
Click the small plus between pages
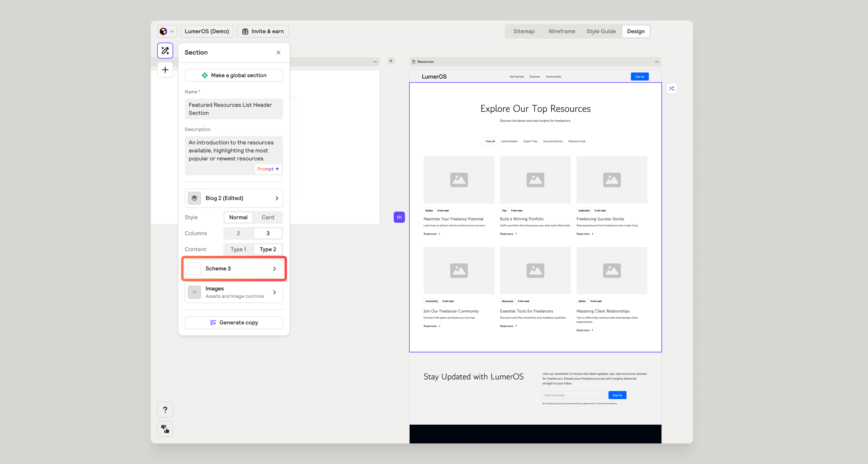[x=391, y=61]
